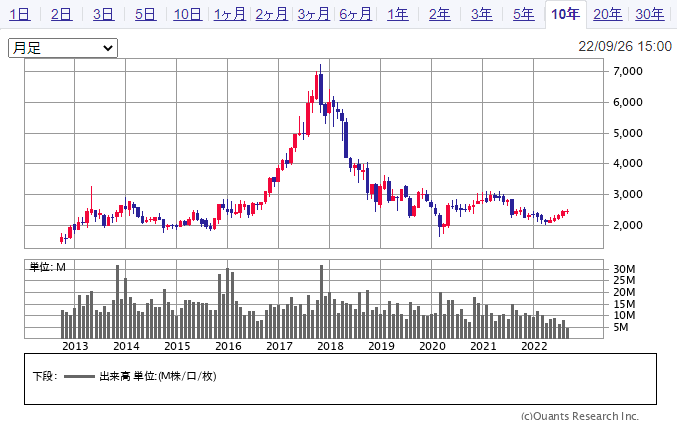Open the 5日 chart range
The width and height of the screenshot is (677, 426).
(x=145, y=15)
